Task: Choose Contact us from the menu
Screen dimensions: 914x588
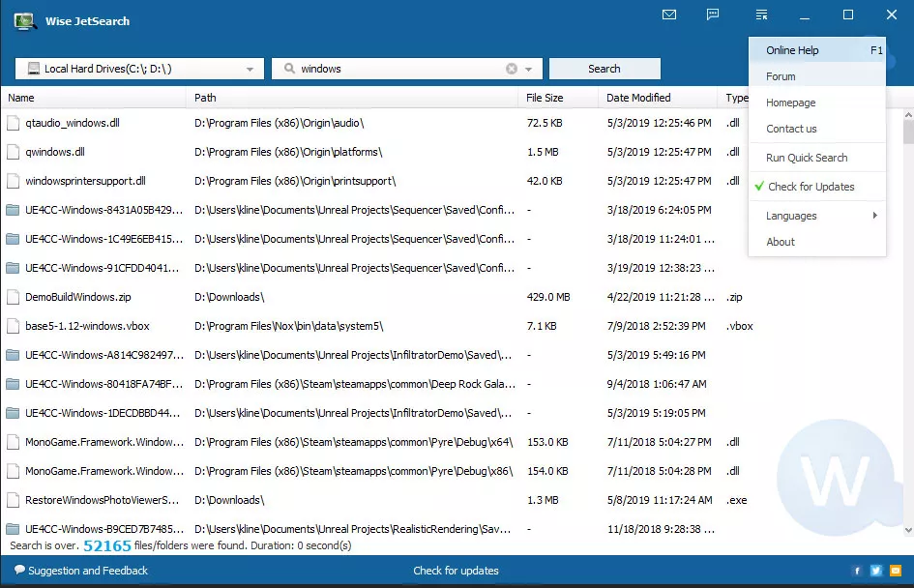Action: pos(817,129)
